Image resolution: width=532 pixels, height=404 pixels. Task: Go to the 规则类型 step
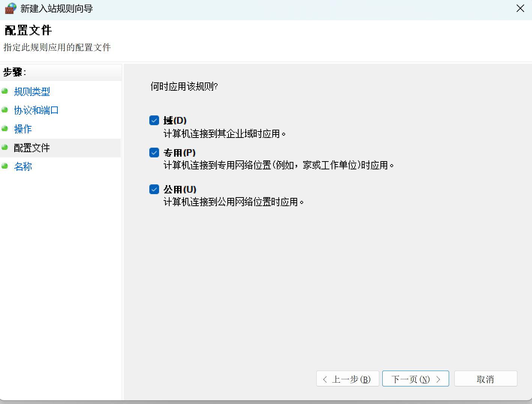click(32, 91)
